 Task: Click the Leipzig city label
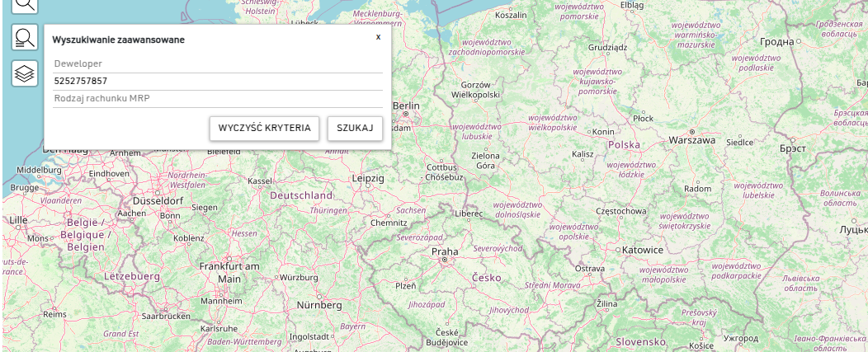368,178
